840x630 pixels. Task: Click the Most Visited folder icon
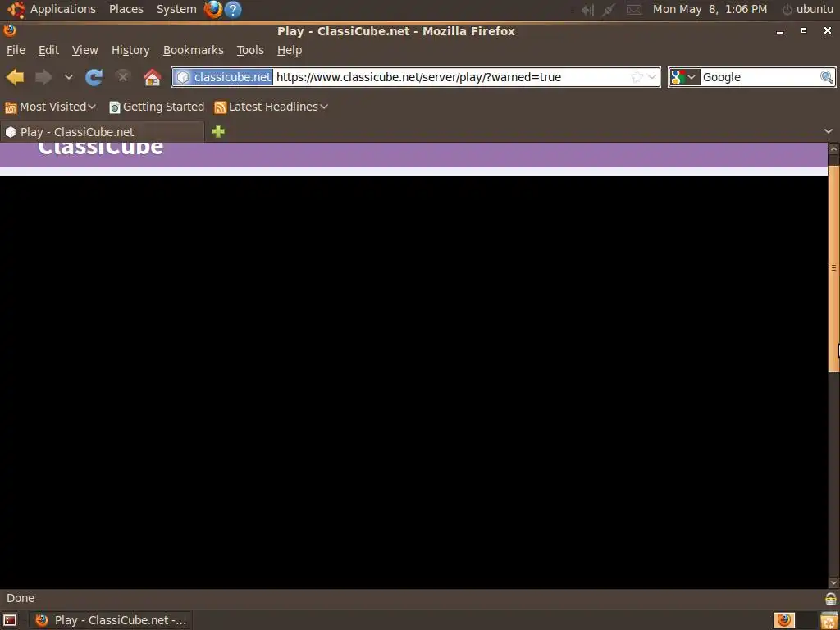point(11,107)
